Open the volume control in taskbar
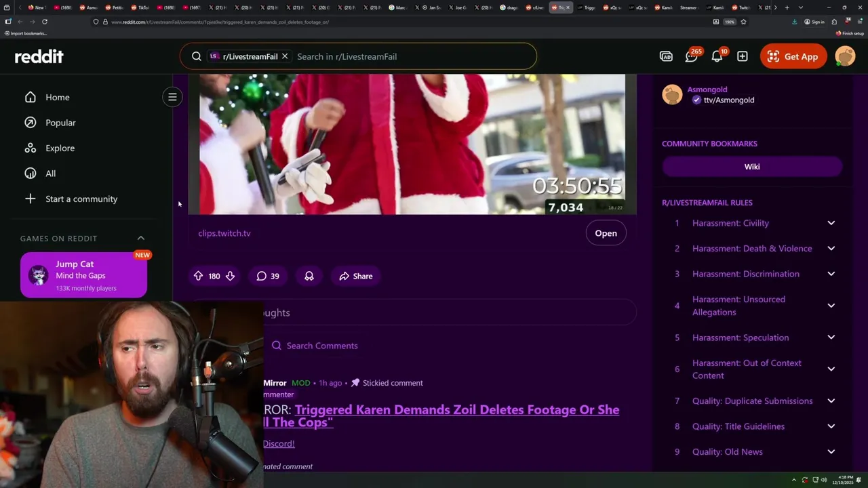The height and width of the screenshot is (488, 868). pos(824,480)
